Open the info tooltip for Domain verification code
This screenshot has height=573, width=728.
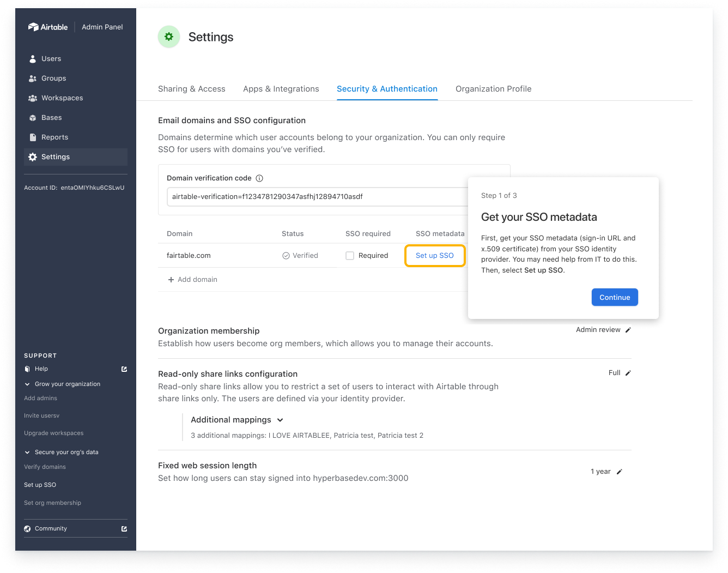pos(259,178)
